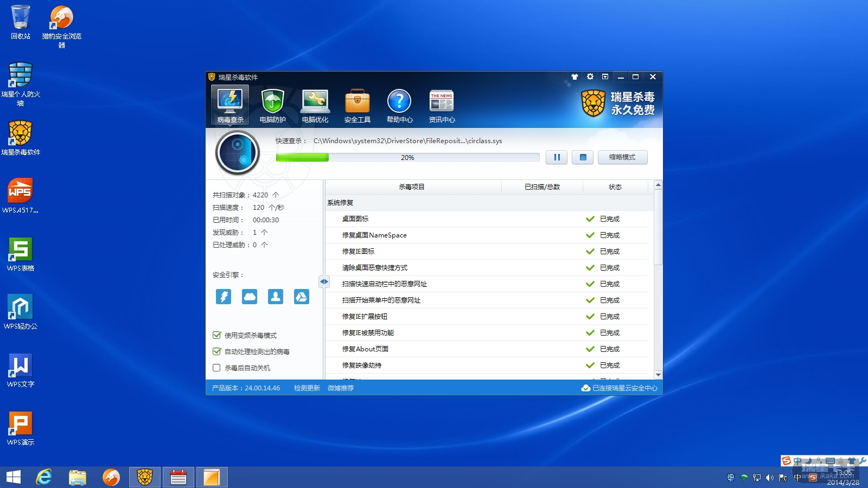Click the 已扫描/总数 column header

point(542,187)
